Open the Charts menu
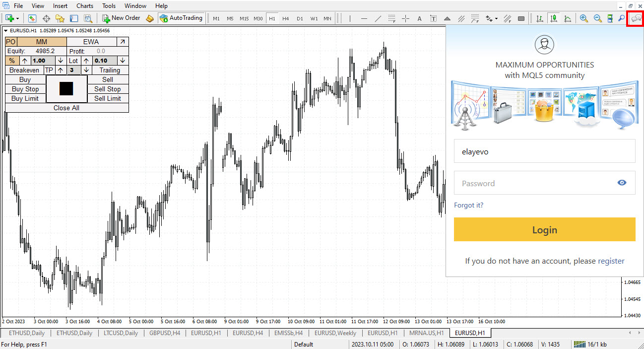 coord(84,6)
